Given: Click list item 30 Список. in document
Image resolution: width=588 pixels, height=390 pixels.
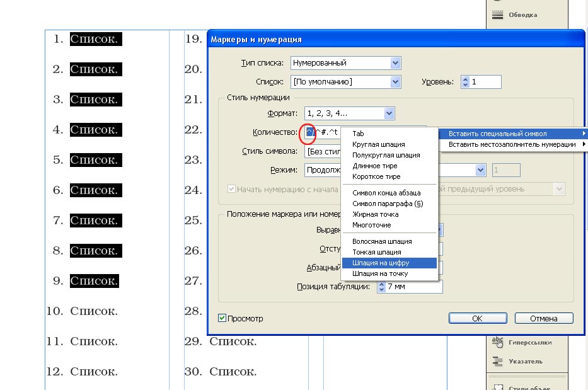Looking at the screenshot, I should coord(233,371).
